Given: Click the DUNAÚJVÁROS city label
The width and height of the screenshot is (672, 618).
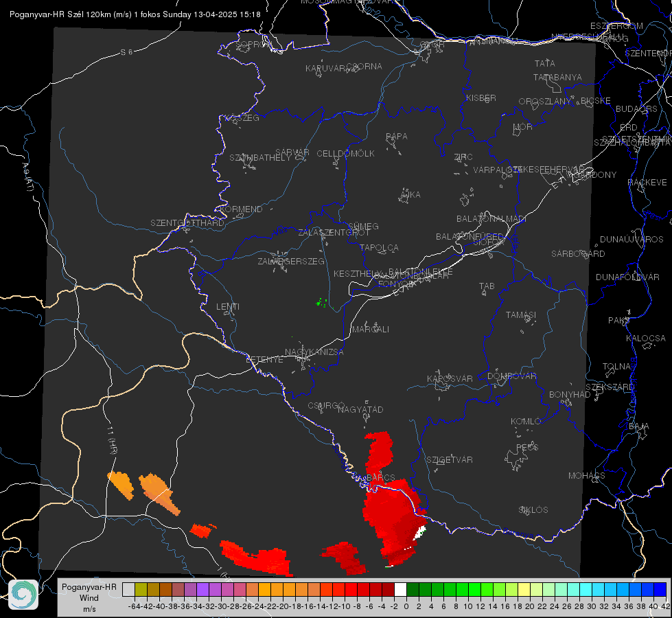Looking at the screenshot, I should [632, 240].
